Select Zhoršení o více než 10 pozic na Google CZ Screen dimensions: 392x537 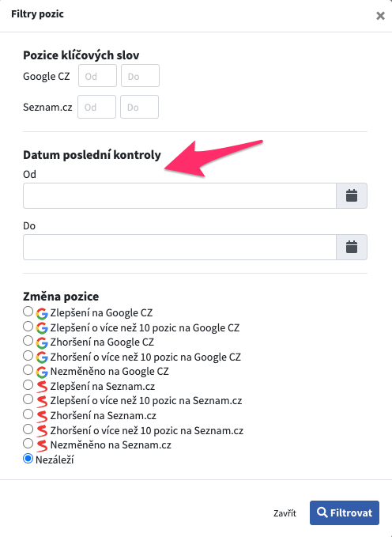[x=28, y=356]
